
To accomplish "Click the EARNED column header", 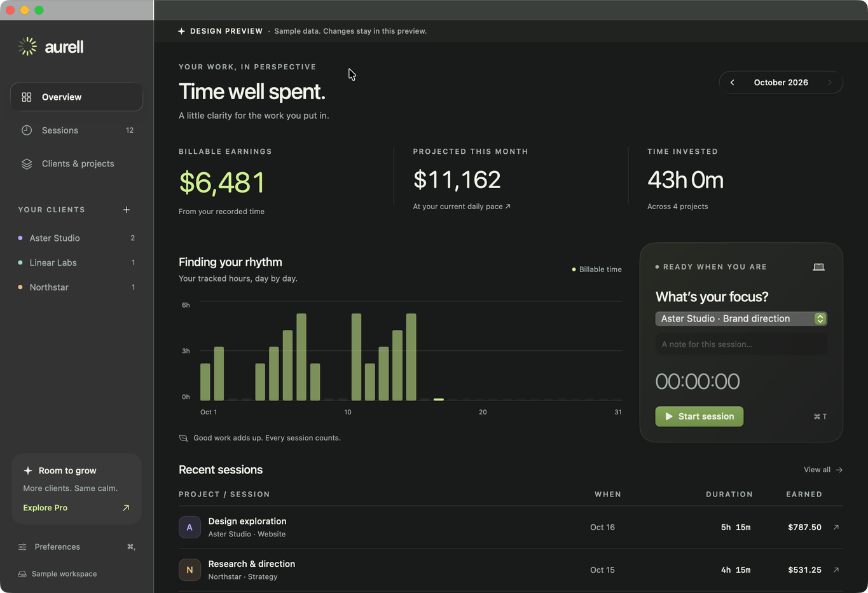I will pos(804,494).
